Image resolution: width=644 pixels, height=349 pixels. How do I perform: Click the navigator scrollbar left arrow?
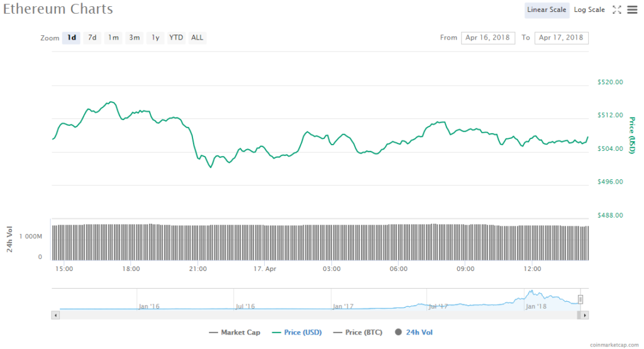56,314
